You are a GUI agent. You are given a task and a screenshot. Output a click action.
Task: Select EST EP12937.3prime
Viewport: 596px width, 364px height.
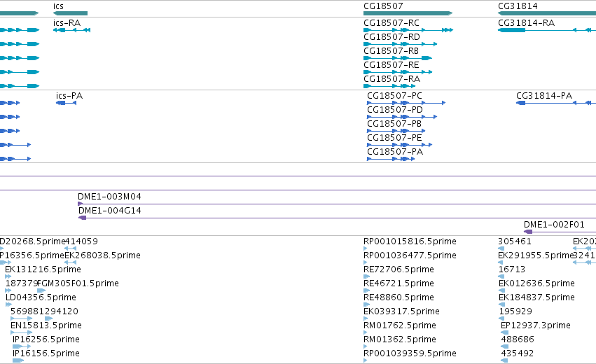tap(536, 325)
